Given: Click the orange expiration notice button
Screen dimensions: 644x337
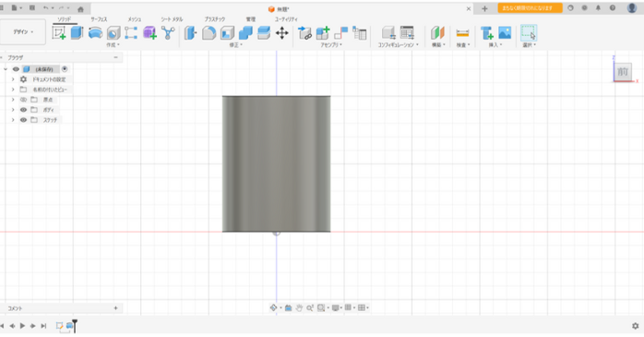Looking at the screenshot, I should pos(530,7).
